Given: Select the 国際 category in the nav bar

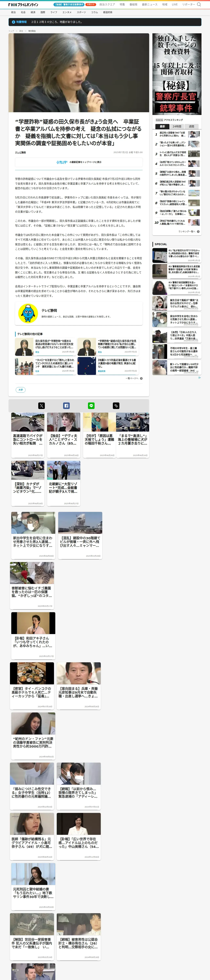Looking at the screenshot, I should [43, 12].
